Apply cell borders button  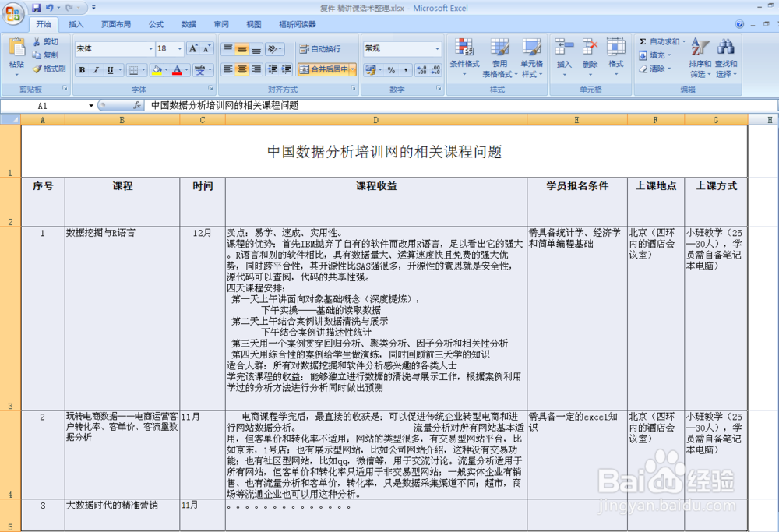[133, 70]
